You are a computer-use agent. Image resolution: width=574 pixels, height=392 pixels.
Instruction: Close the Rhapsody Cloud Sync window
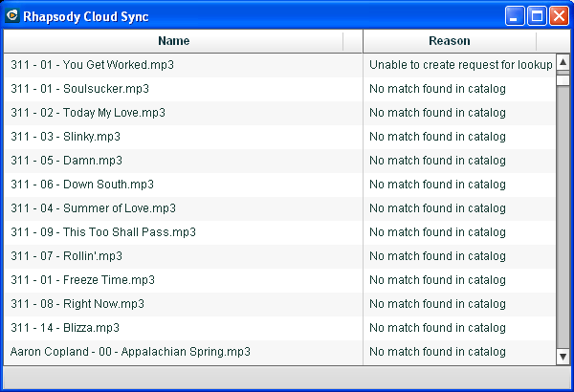click(x=557, y=16)
